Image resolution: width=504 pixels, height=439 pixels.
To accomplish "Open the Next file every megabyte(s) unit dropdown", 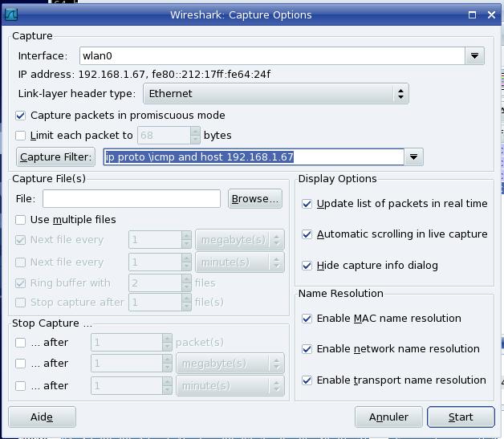I will click(240, 240).
